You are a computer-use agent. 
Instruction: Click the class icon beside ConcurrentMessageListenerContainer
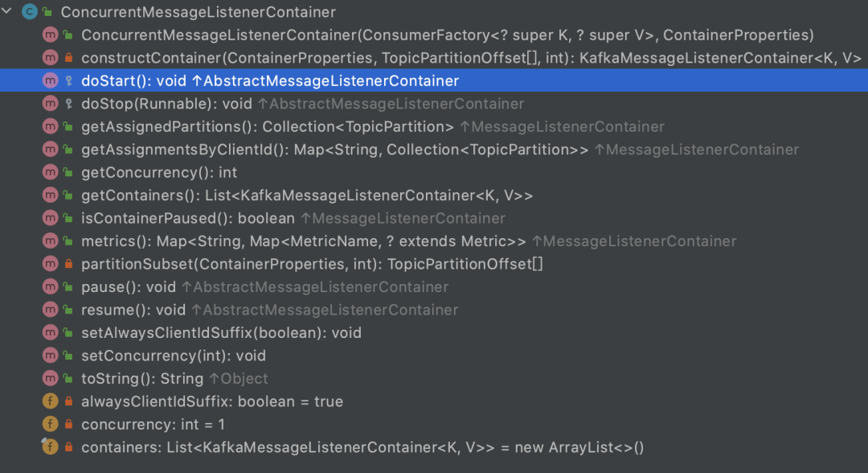pos(31,12)
